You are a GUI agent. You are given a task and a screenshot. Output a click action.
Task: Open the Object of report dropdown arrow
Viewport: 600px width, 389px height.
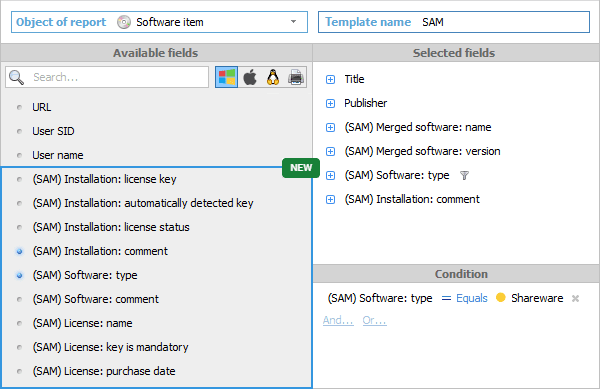[293, 22]
